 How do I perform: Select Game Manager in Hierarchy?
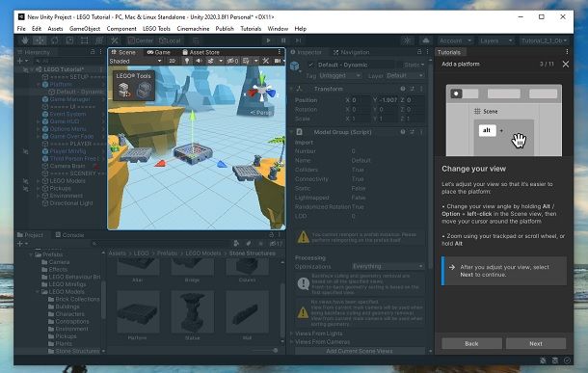pyautogui.click(x=69, y=99)
